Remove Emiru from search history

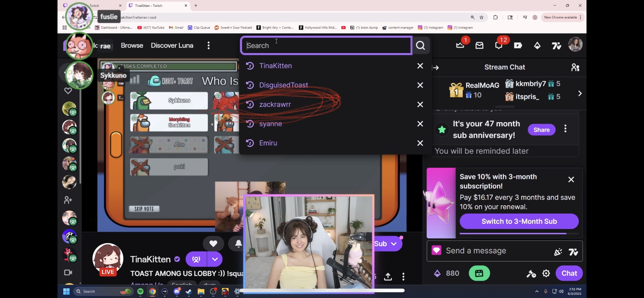[x=420, y=143]
